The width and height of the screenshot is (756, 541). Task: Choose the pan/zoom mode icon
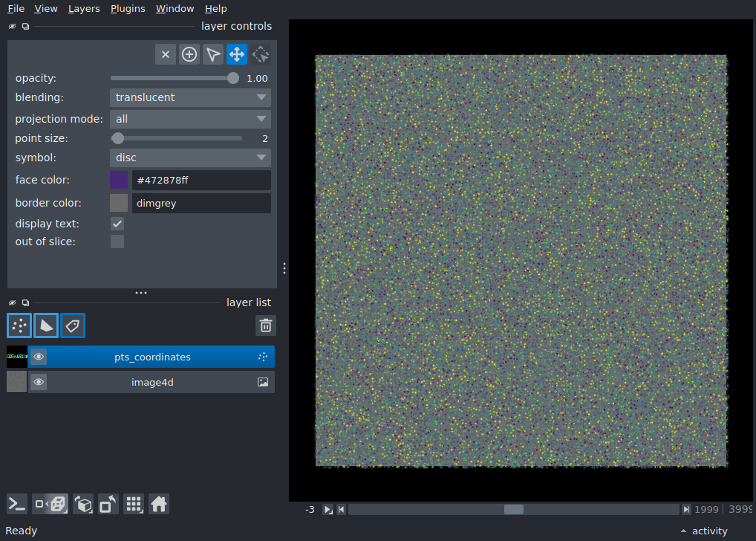click(237, 54)
